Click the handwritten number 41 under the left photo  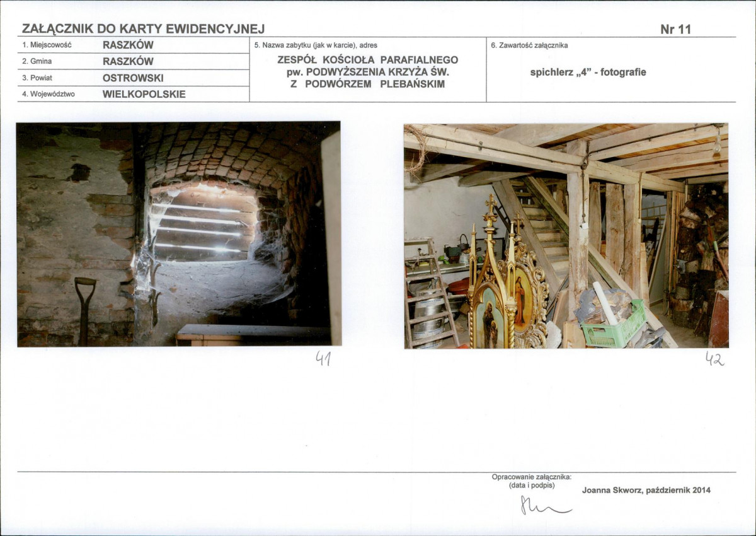click(323, 359)
